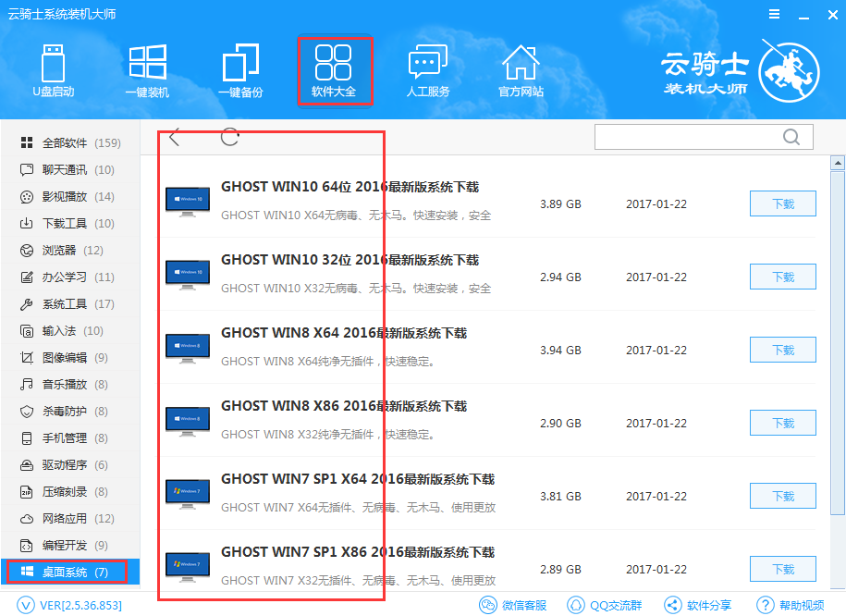This screenshot has height=616, width=846.
Task: Open QQ交流群 link
Action: (605, 605)
